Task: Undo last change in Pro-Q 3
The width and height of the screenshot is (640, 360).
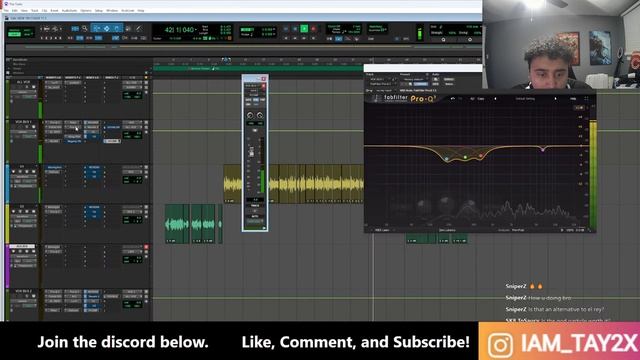Action: [x=453, y=98]
